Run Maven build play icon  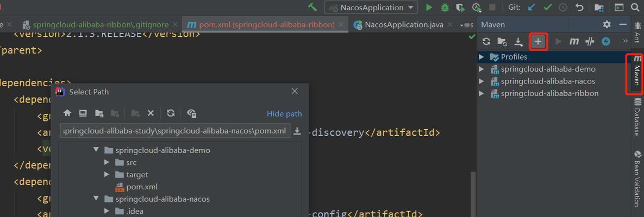[x=558, y=41]
